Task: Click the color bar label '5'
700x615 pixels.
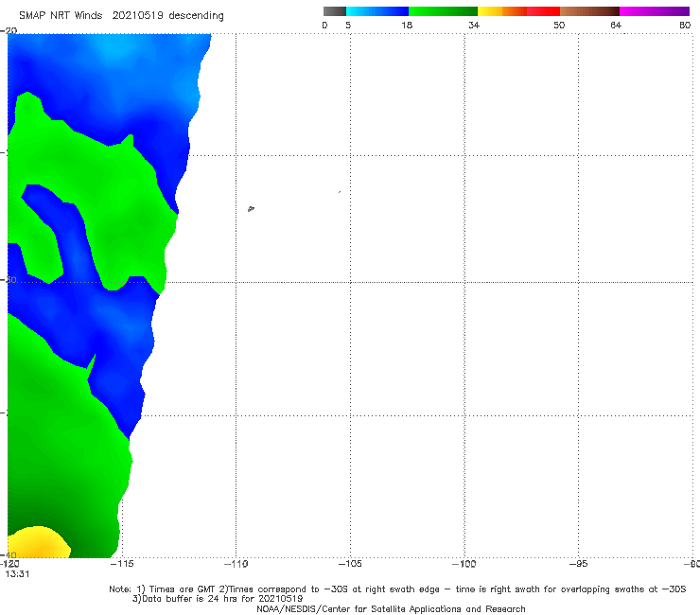Action: point(348,25)
